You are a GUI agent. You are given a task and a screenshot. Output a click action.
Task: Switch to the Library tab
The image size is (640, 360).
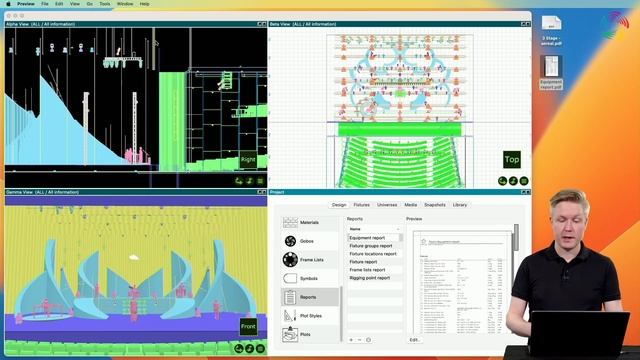click(460, 205)
